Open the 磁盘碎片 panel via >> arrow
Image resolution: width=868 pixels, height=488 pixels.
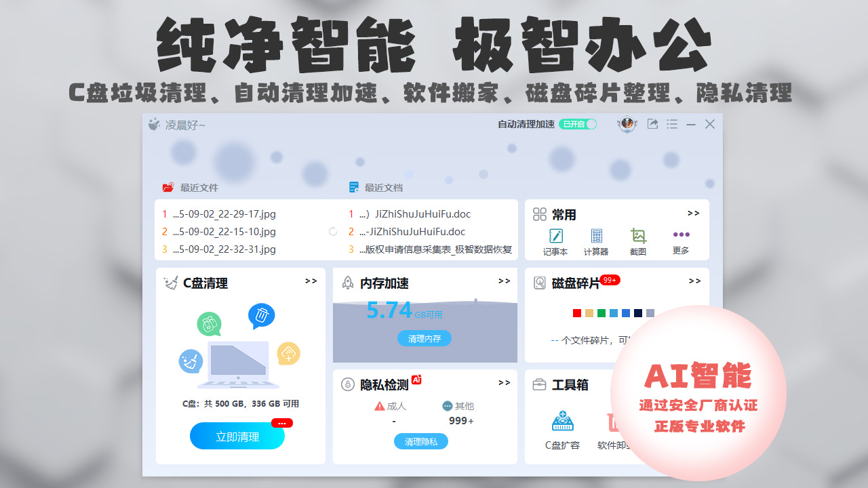pos(693,281)
